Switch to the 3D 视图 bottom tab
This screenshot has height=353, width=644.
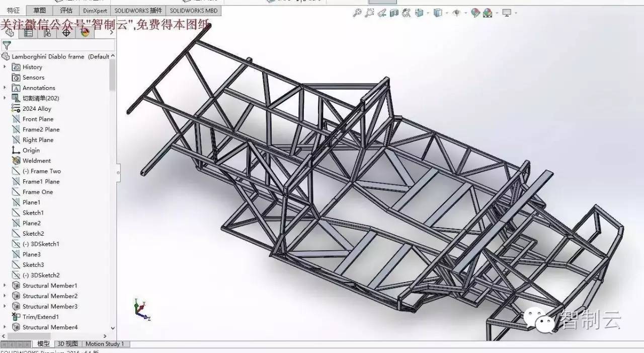[x=67, y=344]
